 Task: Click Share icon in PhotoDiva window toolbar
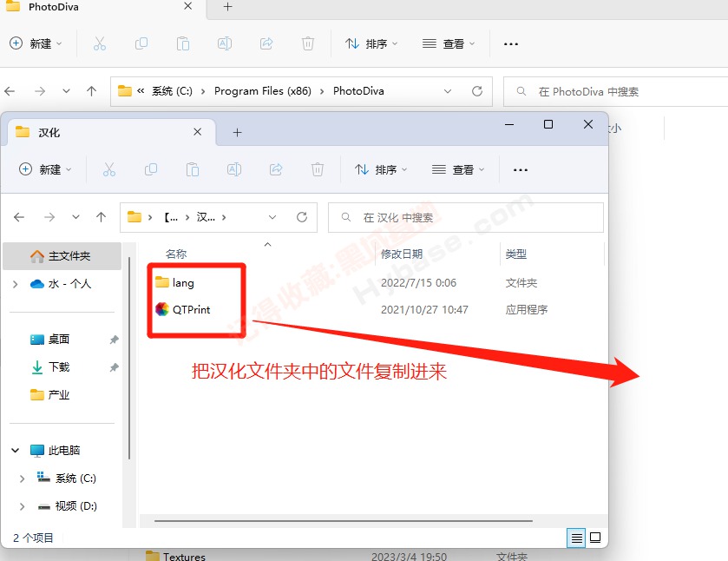(x=266, y=43)
